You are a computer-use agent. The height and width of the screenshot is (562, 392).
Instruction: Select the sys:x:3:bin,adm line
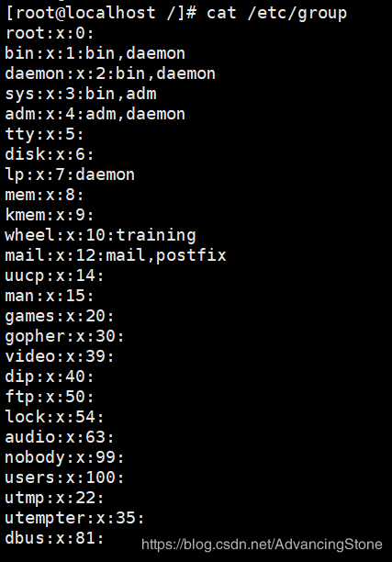point(81,94)
